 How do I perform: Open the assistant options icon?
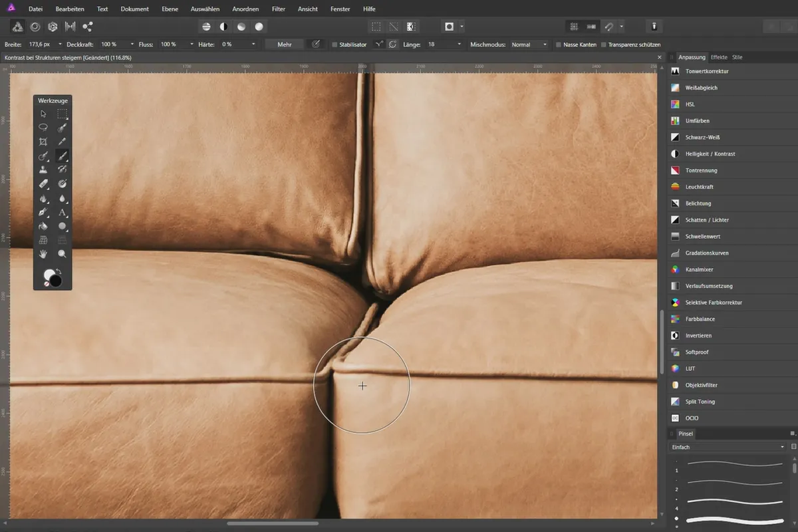[x=654, y=27]
